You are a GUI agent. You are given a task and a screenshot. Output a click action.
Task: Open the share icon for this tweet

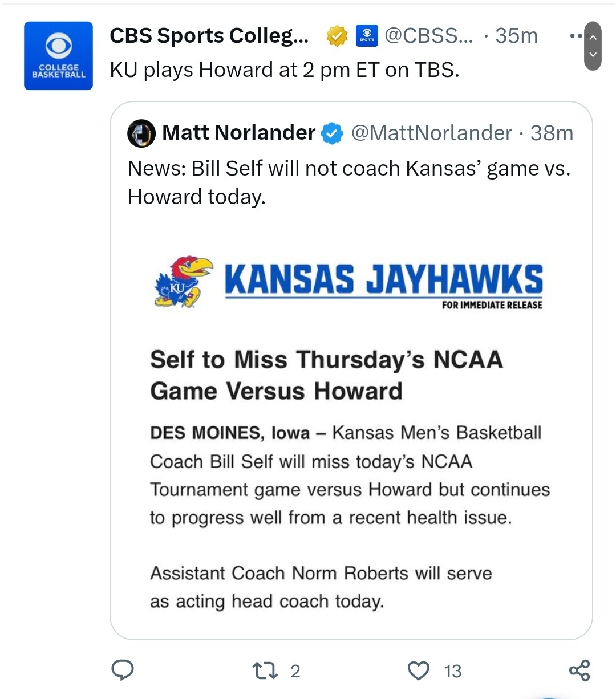click(x=579, y=670)
